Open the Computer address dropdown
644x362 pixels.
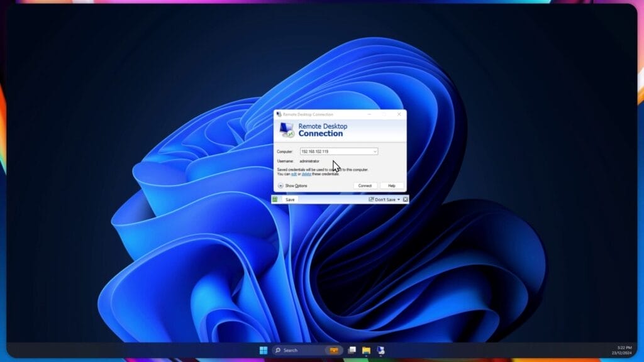(x=375, y=151)
